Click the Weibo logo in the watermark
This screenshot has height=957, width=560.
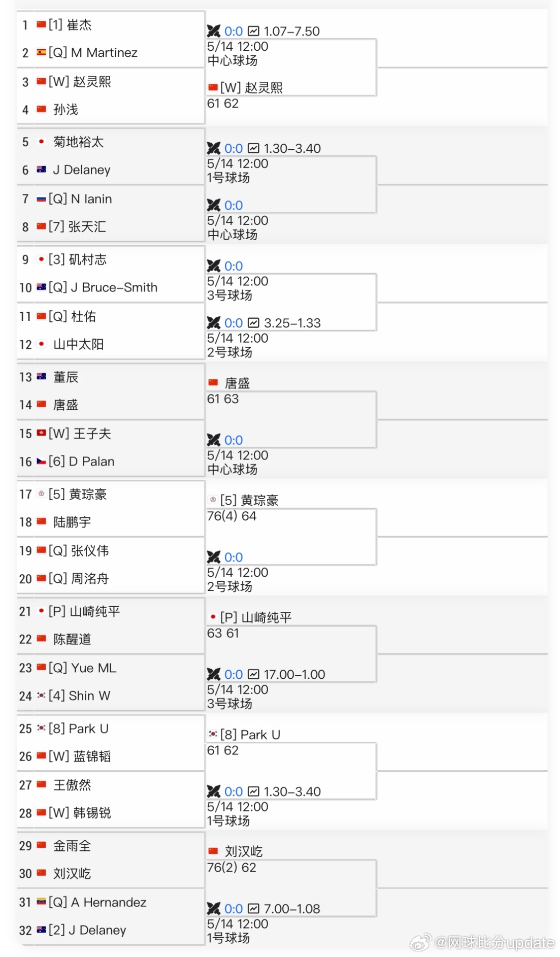point(420,942)
